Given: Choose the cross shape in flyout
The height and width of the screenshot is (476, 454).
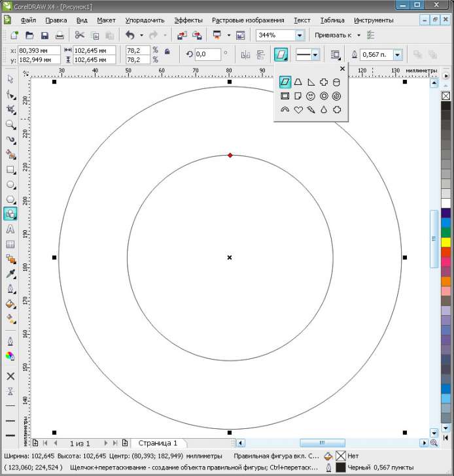Looking at the screenshot, I should (324, 82).
